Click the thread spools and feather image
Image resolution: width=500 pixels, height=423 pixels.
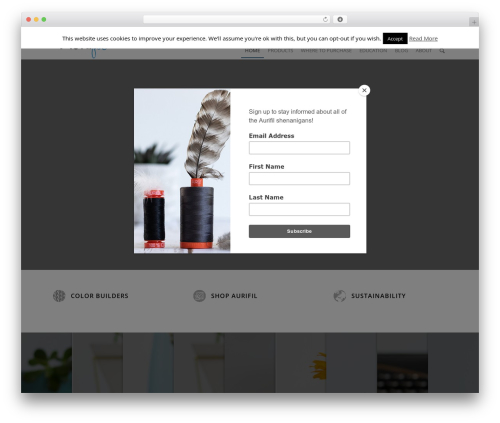[182, 171]
